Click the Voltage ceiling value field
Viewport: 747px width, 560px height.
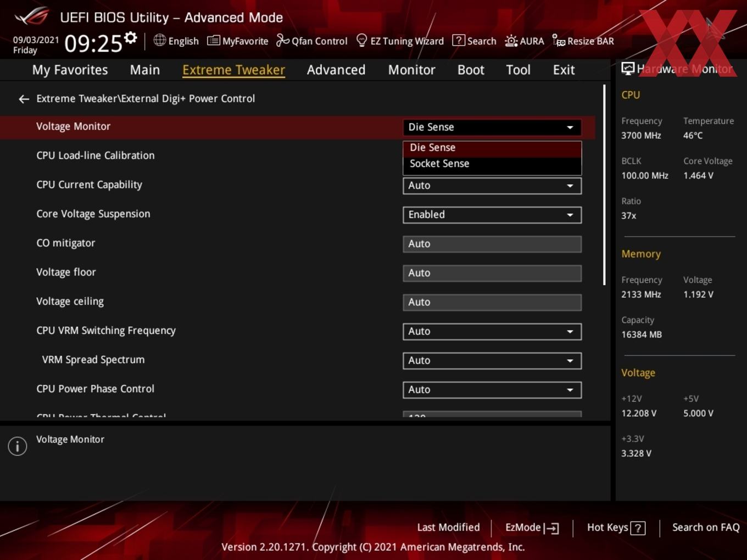492,302
